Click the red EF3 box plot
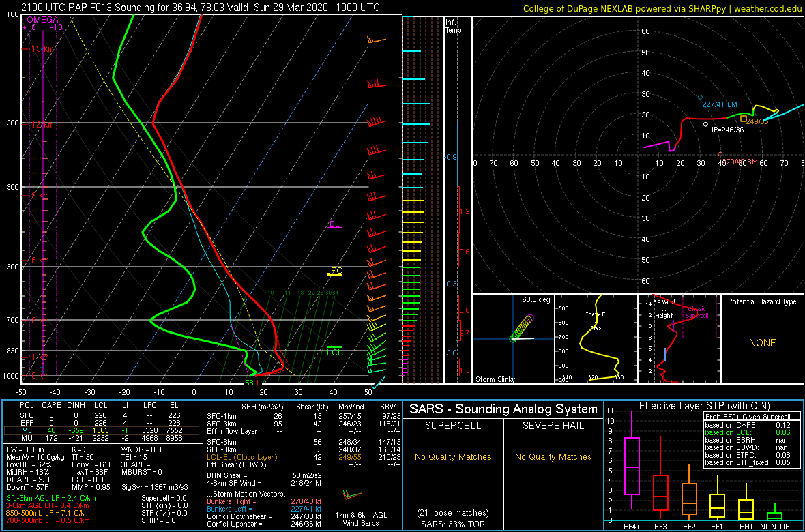The width and height of the screenshot is (805, 532). pyautogui.click(x=661, y=493)
